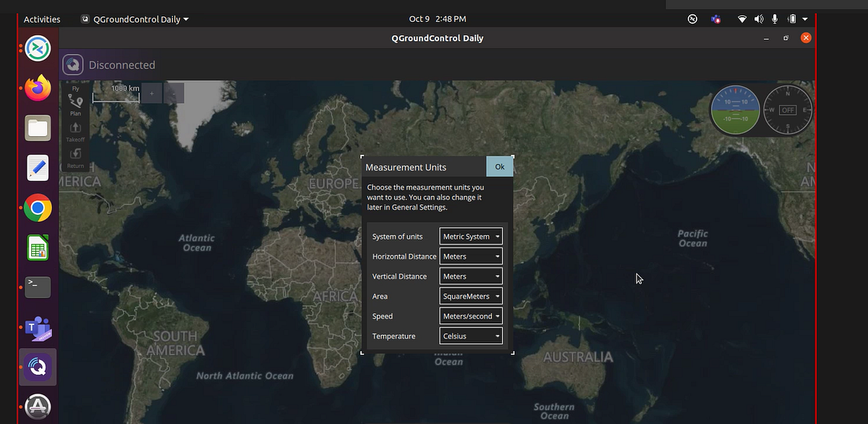Click the Disconnected status text
868x424 pixels.
(122, 65)
